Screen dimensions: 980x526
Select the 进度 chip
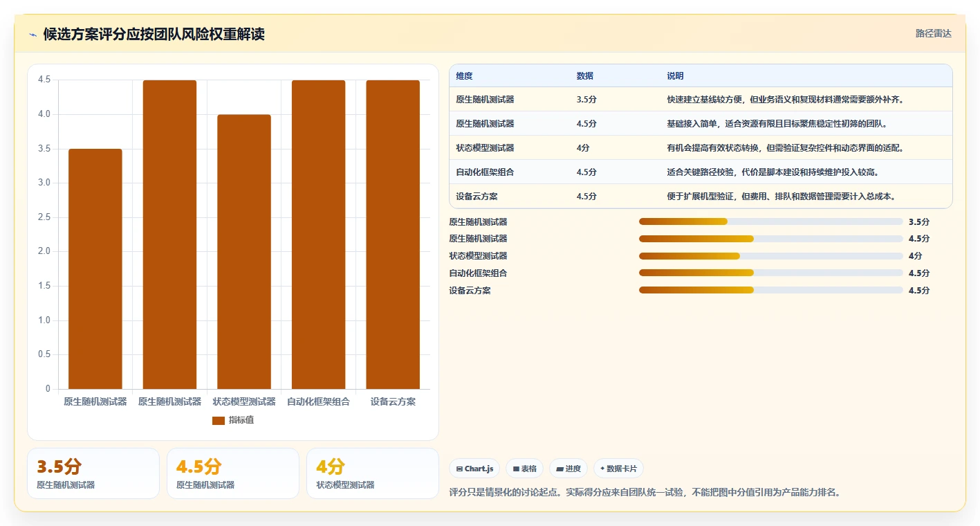(x=568, y=469)
